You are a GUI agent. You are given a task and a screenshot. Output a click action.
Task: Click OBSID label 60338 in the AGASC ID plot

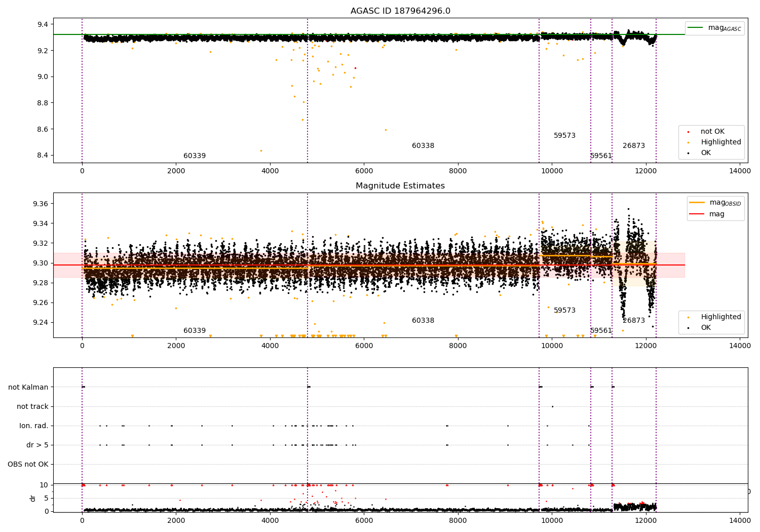pos(423,146)
